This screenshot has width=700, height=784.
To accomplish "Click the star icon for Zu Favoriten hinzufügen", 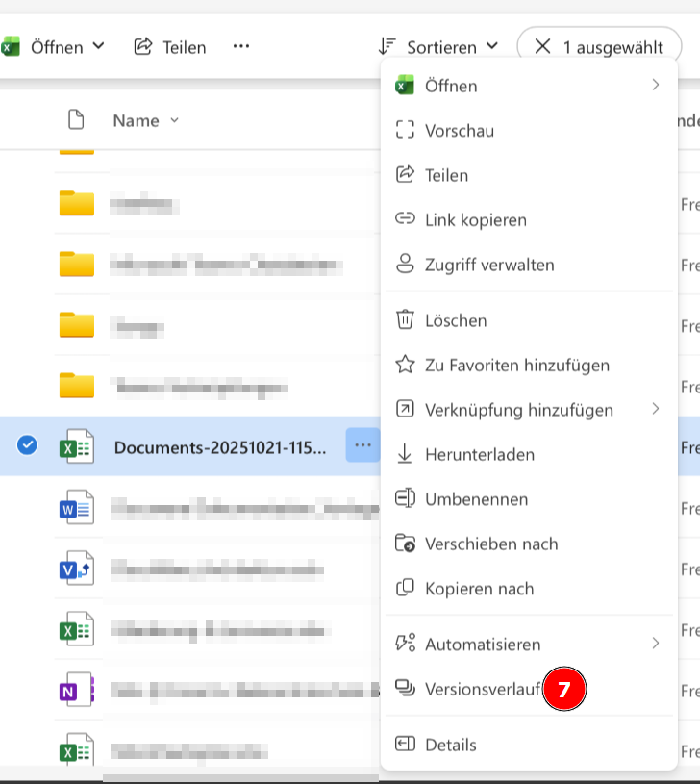I will pos(405,365).
